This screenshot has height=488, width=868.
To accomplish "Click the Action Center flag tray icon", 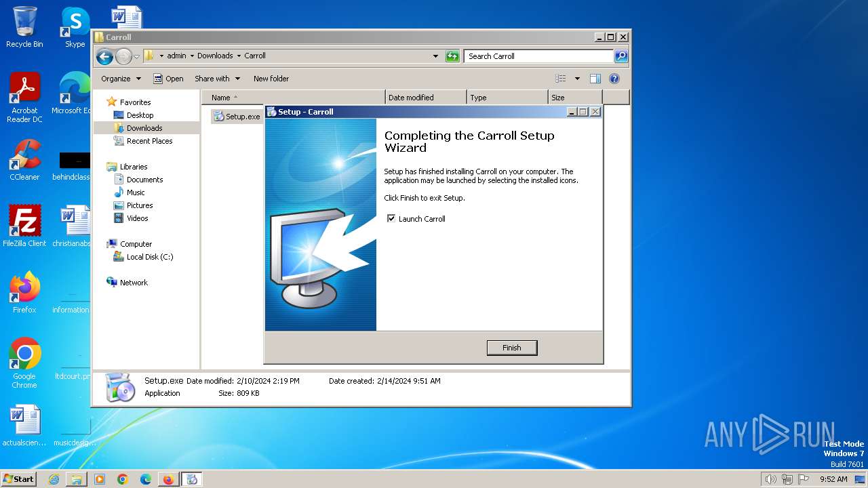I will [804, 479].
